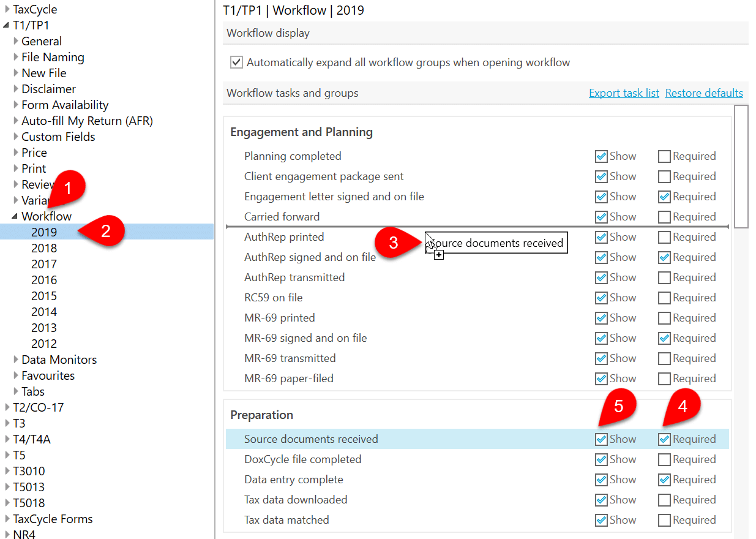Image resolution: width=756 pixels, height=539 pixels.
Task: Uncheck Show for MR-69 transmitted
Action: (x=601, y=358)
